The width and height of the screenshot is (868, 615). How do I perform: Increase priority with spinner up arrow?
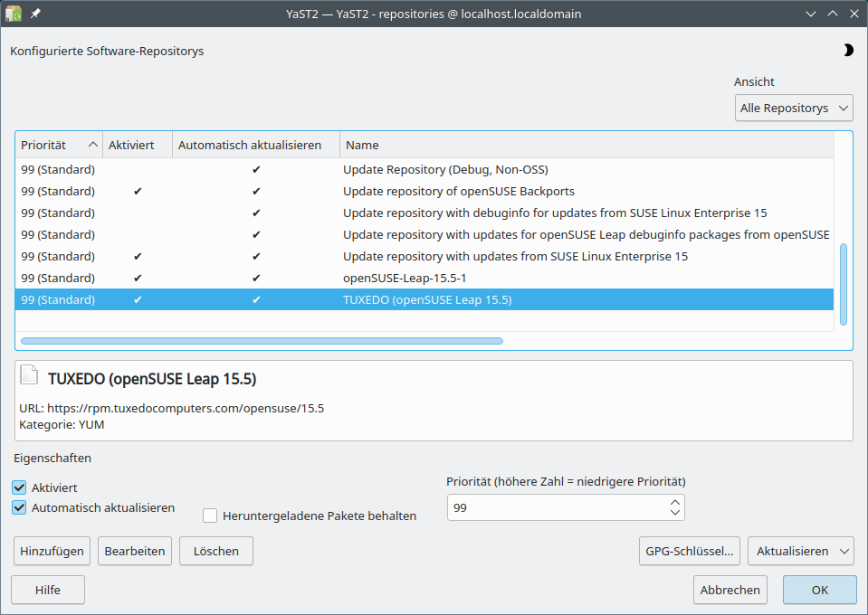click(x=675, y=502)
